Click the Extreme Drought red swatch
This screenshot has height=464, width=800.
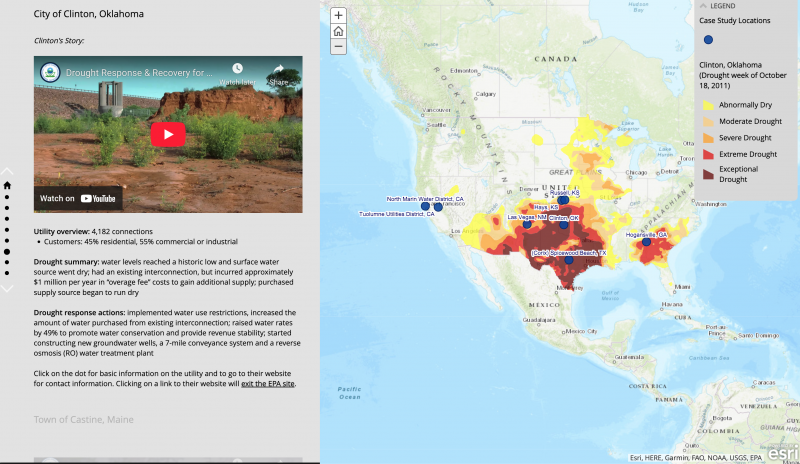tap(708, 154)
